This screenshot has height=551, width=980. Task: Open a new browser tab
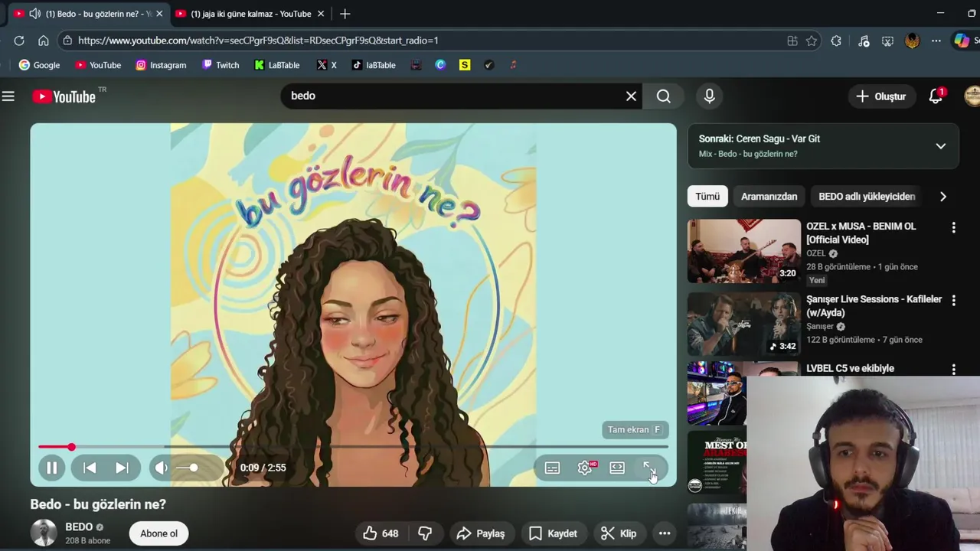(x=345, y=14)
